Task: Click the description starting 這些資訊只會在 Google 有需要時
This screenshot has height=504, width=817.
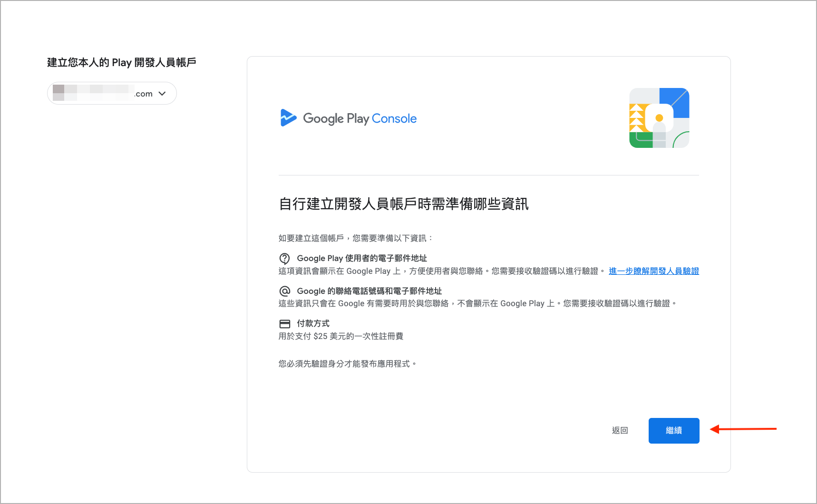Action: (x=477, y=303)
